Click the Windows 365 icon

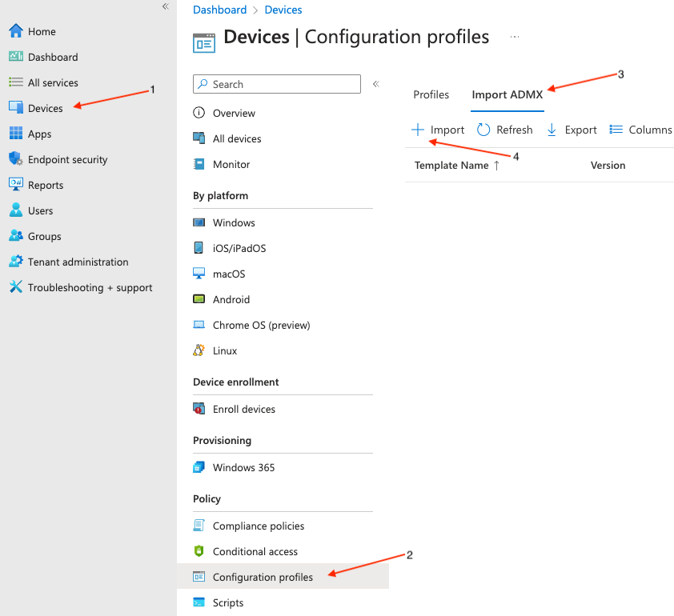click(x=199, y=467)
